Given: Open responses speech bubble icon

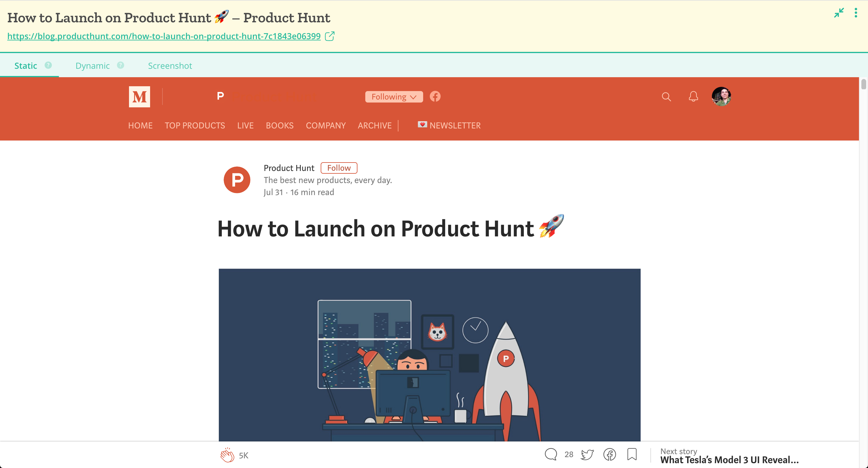Looking at the screenshot, I should coord(551,454).
